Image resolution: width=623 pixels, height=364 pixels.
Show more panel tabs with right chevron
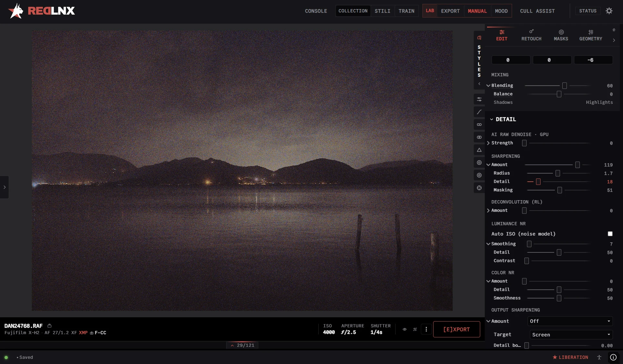(x=614, y=40)
